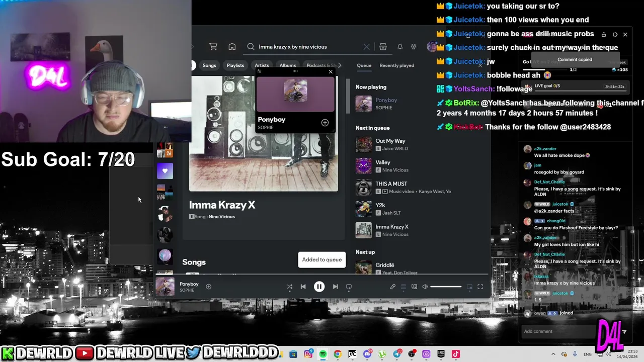The image size is (644, 362).
Task: Enter Spotify full screen mode
Action: [x=480, y=287]
